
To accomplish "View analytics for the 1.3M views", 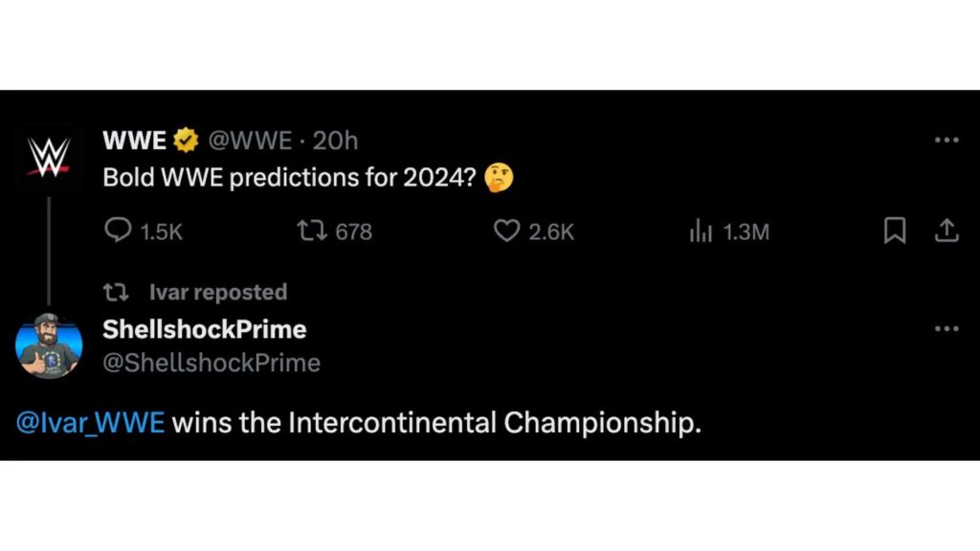I will 701,231.
